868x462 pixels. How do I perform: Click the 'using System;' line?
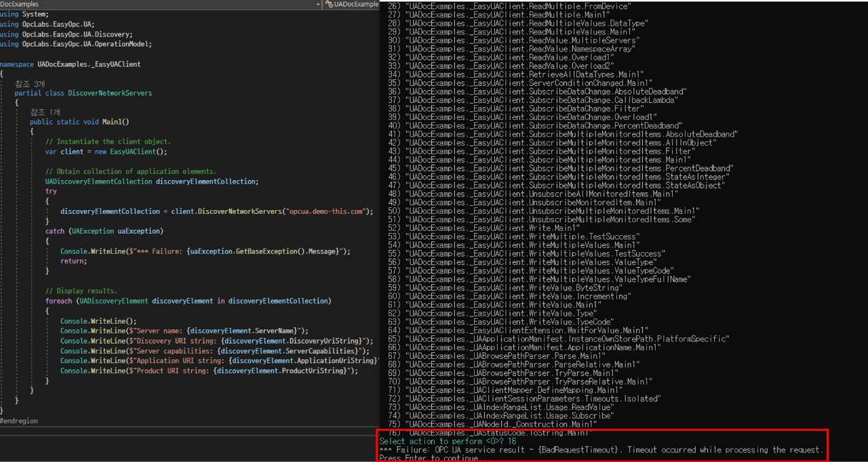(x=24, y=14)
